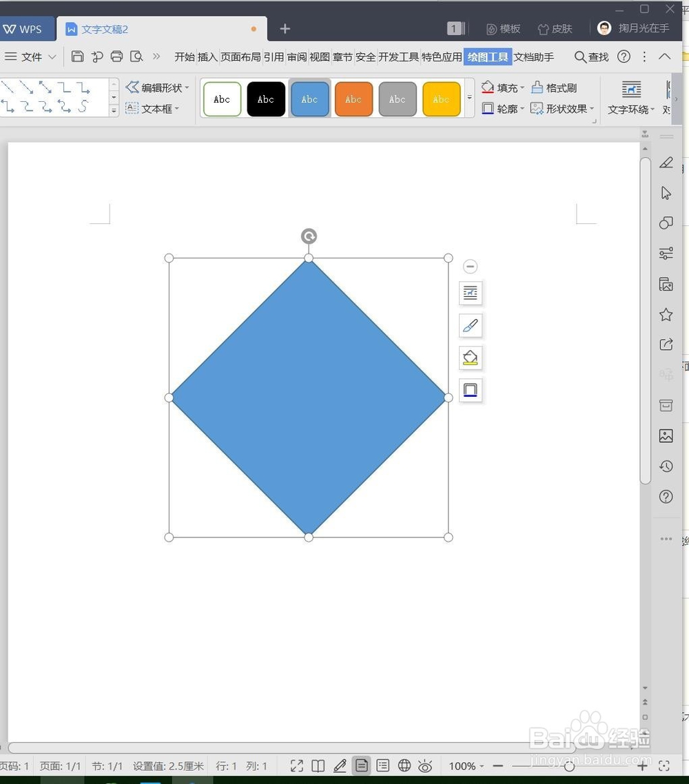Click sidebar help circle icon
The height and width of the screenshot is (784, 689).
[x=666, y=497]
